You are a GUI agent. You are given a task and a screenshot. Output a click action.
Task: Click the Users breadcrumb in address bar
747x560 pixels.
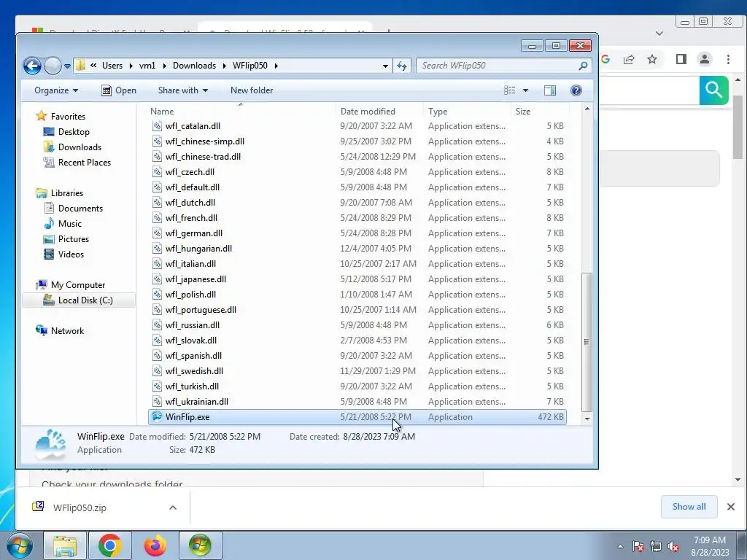point(112,66)
